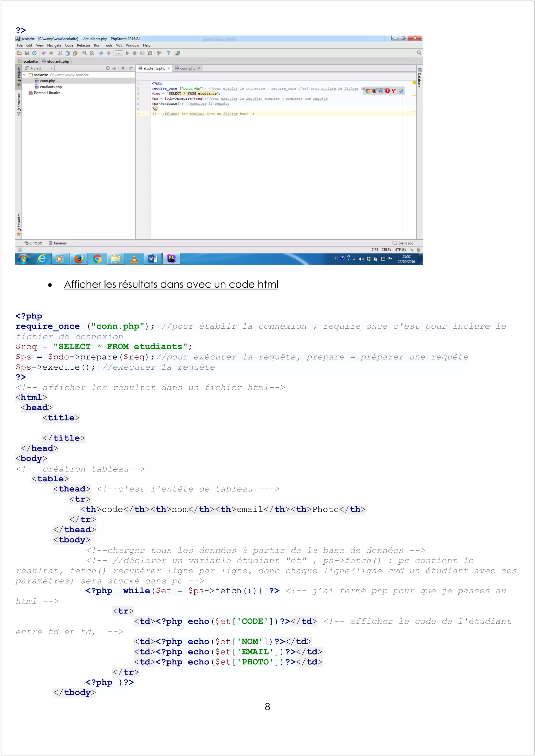Click the Cut scissors icon
535x756 pixels.
(x=60, y=53)
